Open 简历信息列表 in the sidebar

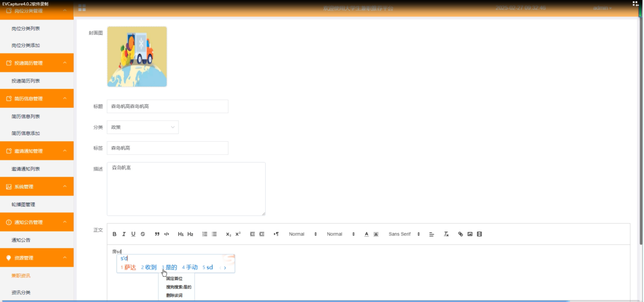[x=26, y=116]
